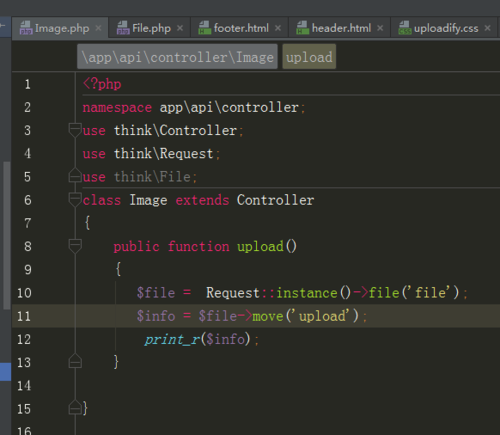Click the left panel collapse arrow

click(x=4, y=26)
